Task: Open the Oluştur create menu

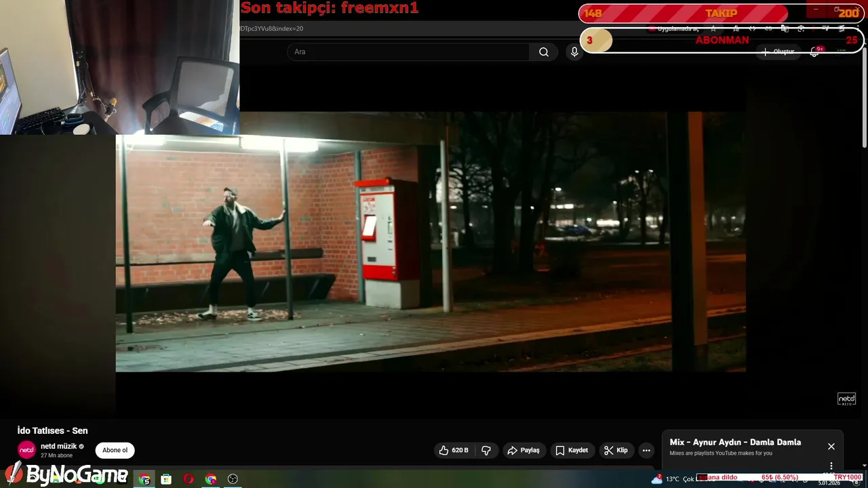Action: click(778, 52)
